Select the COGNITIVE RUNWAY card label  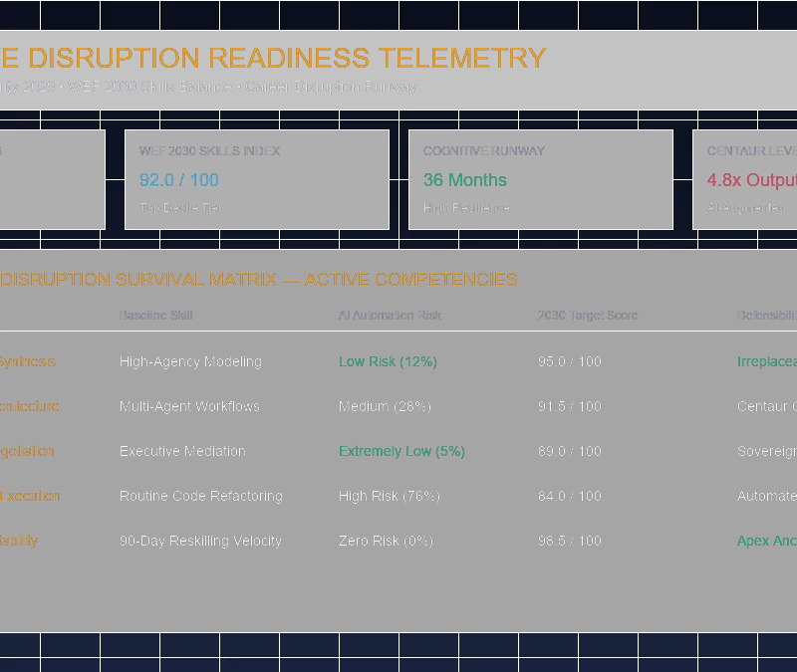tap(484, 151)
